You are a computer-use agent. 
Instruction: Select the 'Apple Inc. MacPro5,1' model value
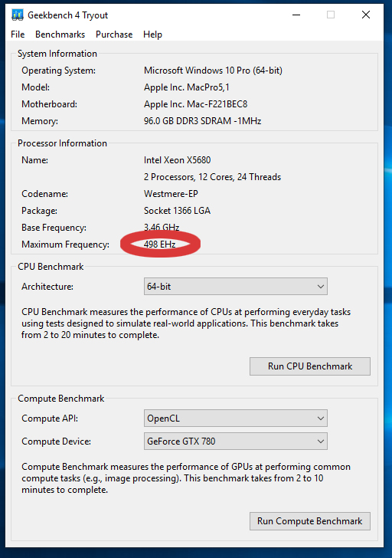(187, 87)
